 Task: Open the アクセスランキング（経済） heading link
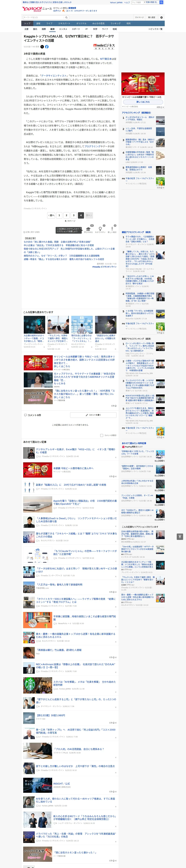(136, 113)
